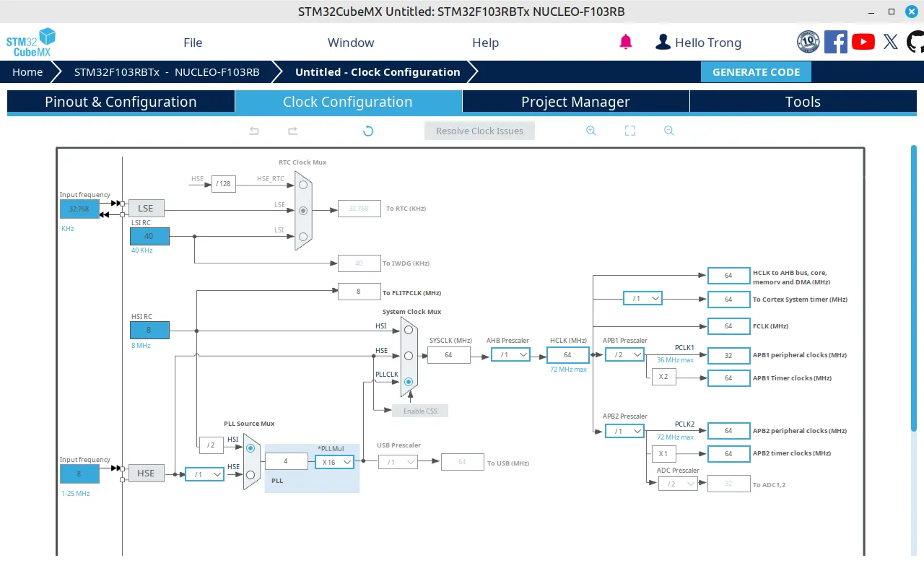This screenshot has height=563, width=924.
Task: Open the Window menu
Action: (351, 43)
